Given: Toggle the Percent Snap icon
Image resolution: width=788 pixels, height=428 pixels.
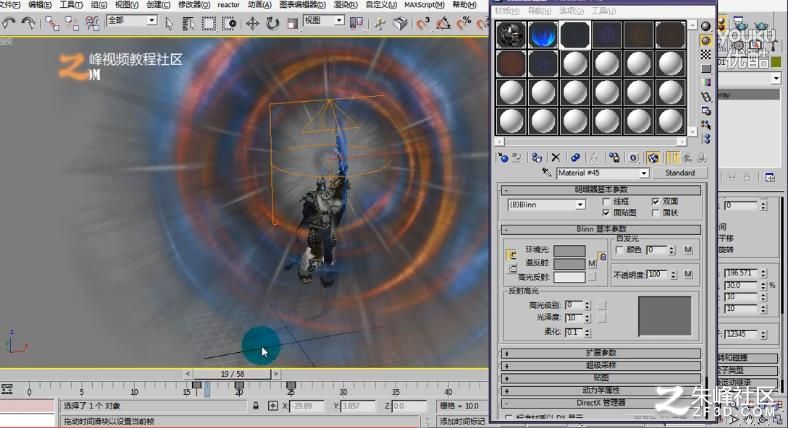Looking at the screenshot, I should coord(463,23).
